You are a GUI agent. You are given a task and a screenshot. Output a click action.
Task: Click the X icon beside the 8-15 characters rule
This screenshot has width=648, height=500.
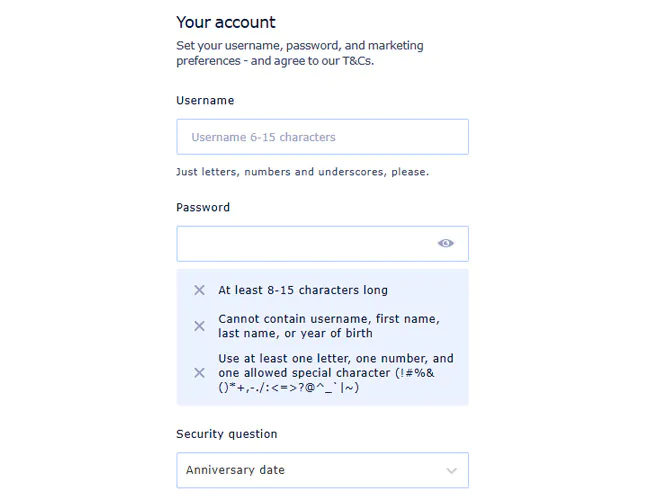[x=199, y=290]
